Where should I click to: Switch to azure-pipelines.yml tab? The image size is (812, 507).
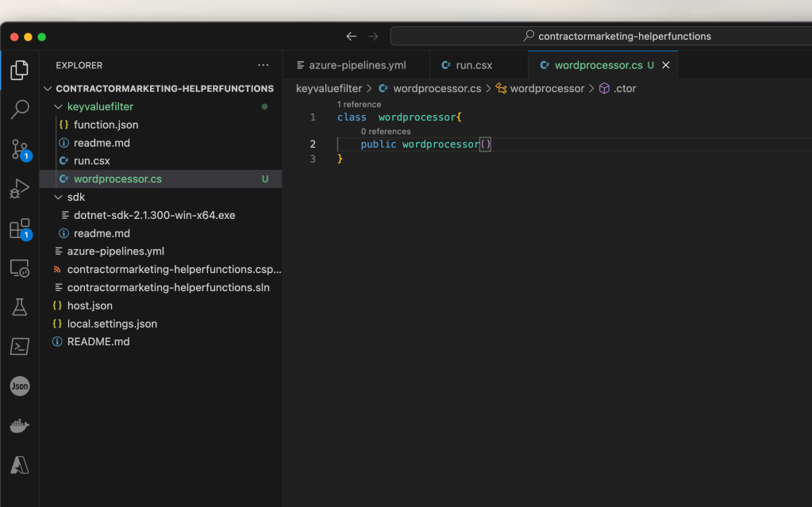(x=356, y=65)
